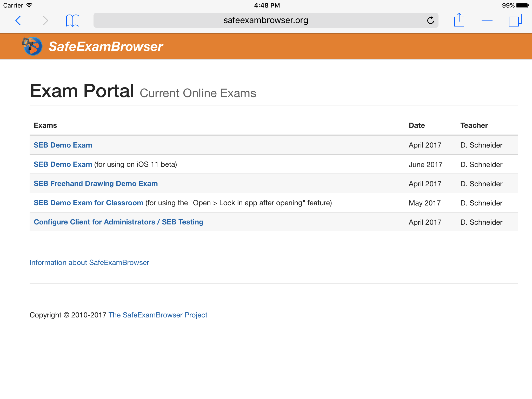Open SEB Freehand Drawing Demo Exam
Viewport: 532px width, 399px height.
tap(96, 184)
